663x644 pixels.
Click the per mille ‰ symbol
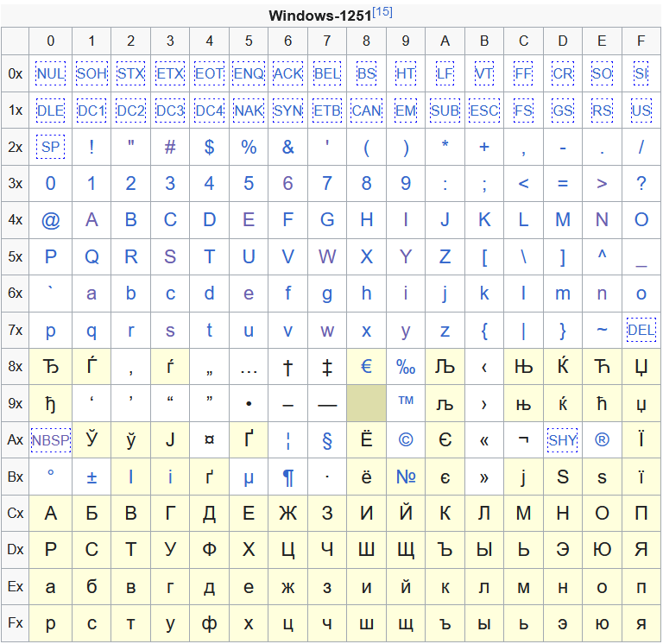pyautogui.click(x=406, y=367)
